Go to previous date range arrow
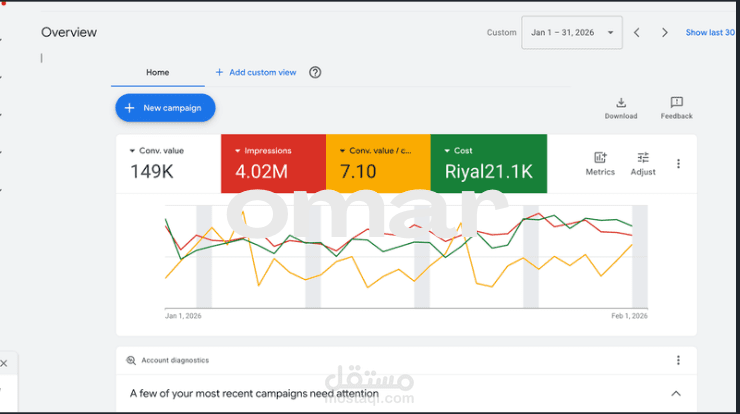This screenshot has width=740, height=414. click(x=637, y=33)
